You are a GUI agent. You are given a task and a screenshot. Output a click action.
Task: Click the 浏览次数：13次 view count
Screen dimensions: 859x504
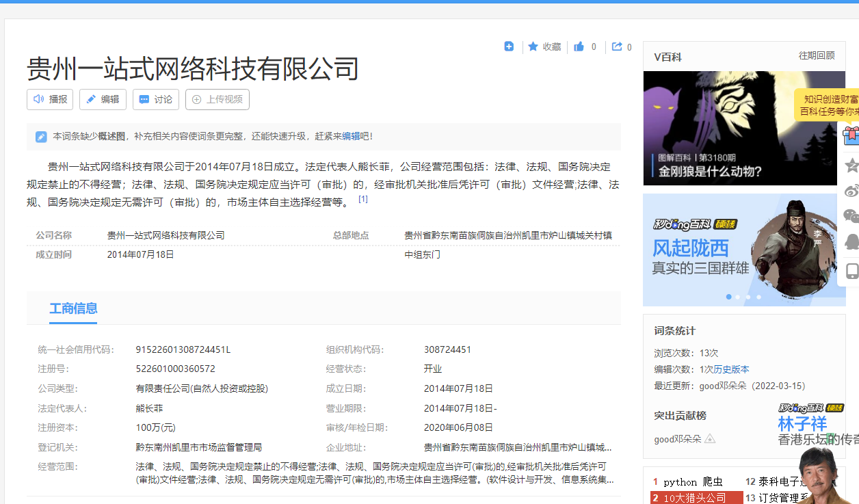point(686,353)
